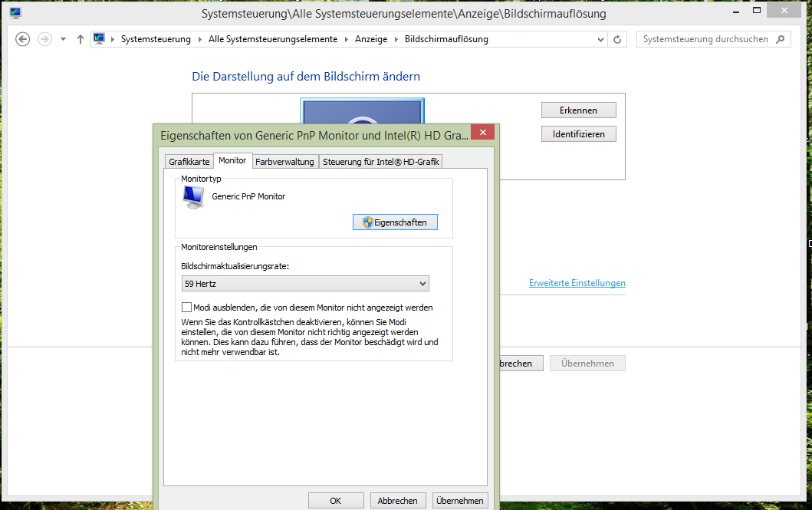Click the Generic PnP Monitor icon
This screenshot has height=510, width=812.
[x=194, y=197]
